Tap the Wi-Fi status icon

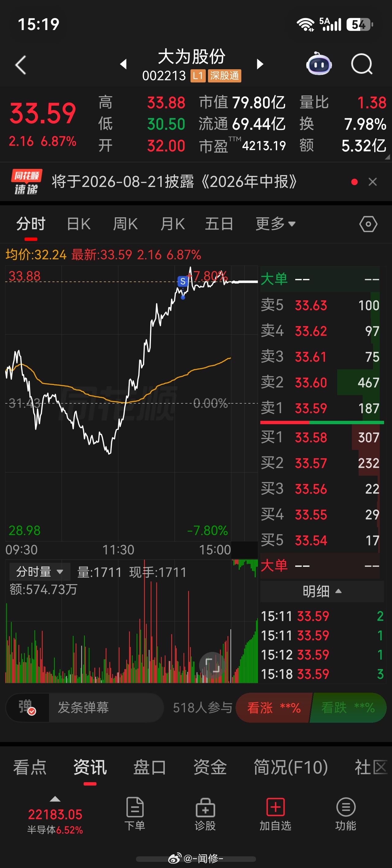(305, 25)
